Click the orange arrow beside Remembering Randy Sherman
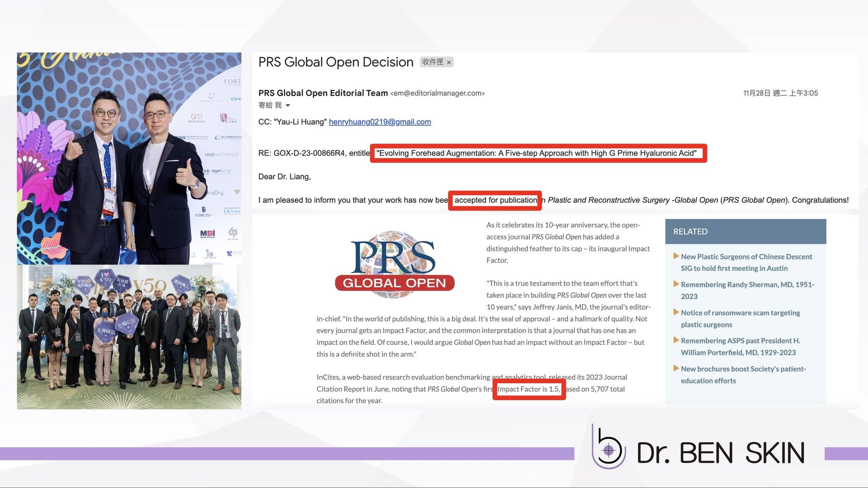Image resolution: width=868 pixels, height=488 pixels. (676, 284)
